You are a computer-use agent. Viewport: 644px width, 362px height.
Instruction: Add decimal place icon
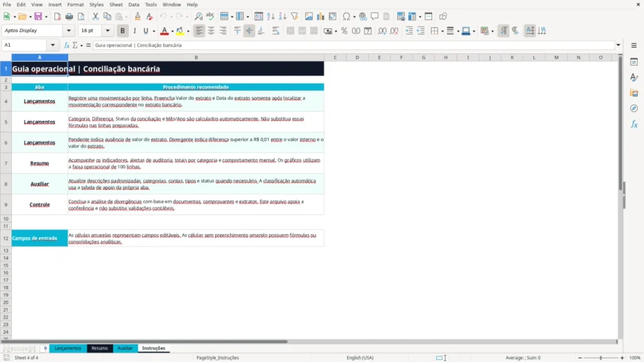click(382, 31)
